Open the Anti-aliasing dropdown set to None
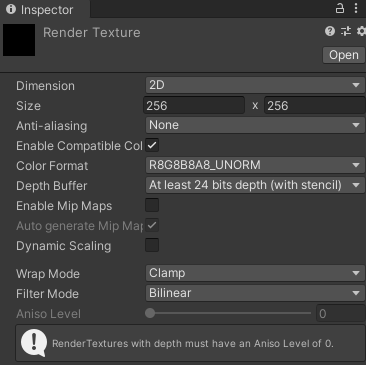The height and width of the screenshot is (365, 366). [x=255, y=125]
